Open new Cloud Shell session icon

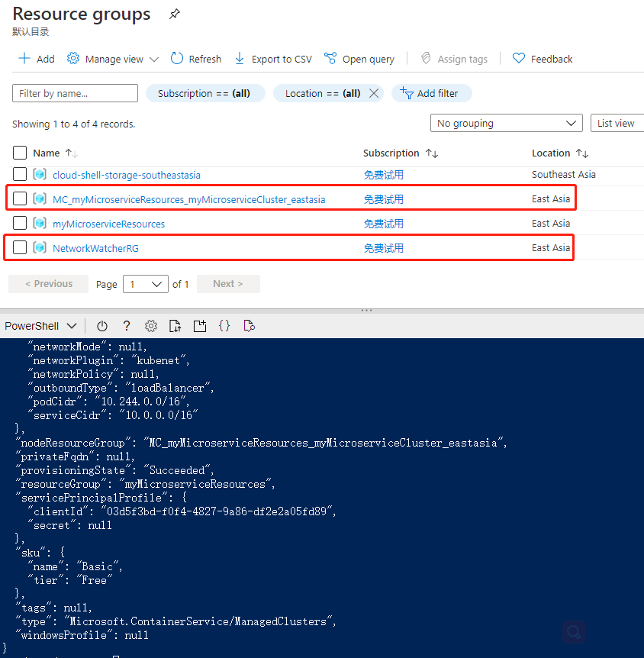pyautogui.click(x=200, y=326)
